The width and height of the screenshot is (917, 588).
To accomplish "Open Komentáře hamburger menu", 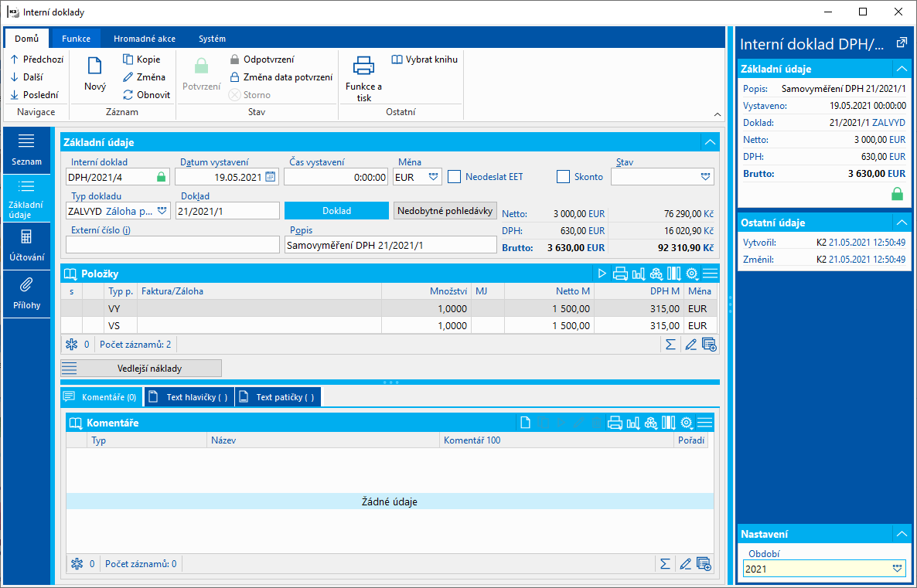I will pos(704,423).
